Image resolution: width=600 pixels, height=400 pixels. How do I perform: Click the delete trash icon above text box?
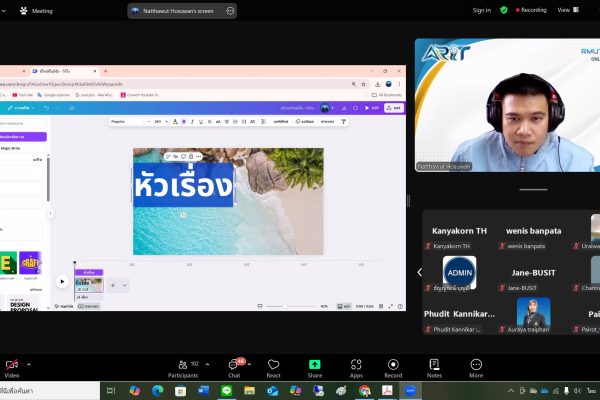191,157
